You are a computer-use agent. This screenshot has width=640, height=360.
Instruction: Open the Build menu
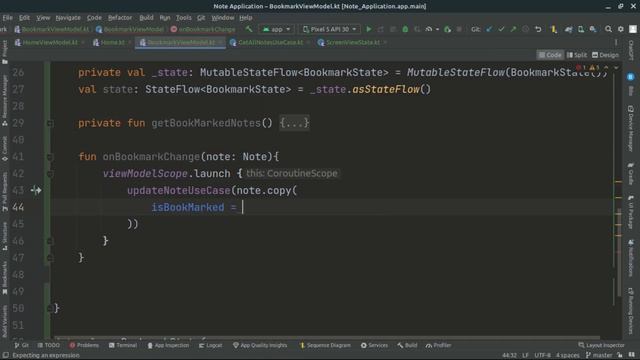coord(146,18)
